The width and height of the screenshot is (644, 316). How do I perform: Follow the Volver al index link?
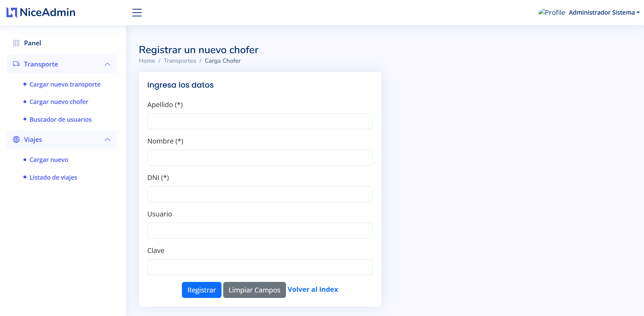pyautogui.click(x=313, y=289)
